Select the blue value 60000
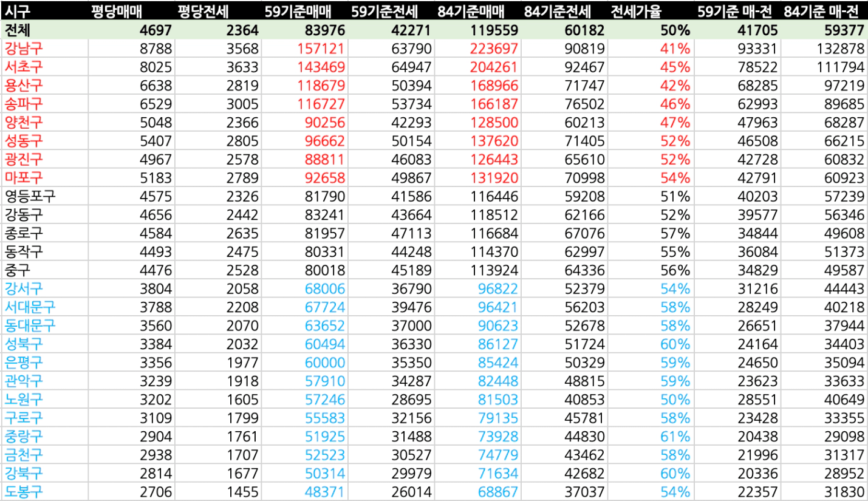The width and height of the screenshot is (868, 501). [326, 363]
